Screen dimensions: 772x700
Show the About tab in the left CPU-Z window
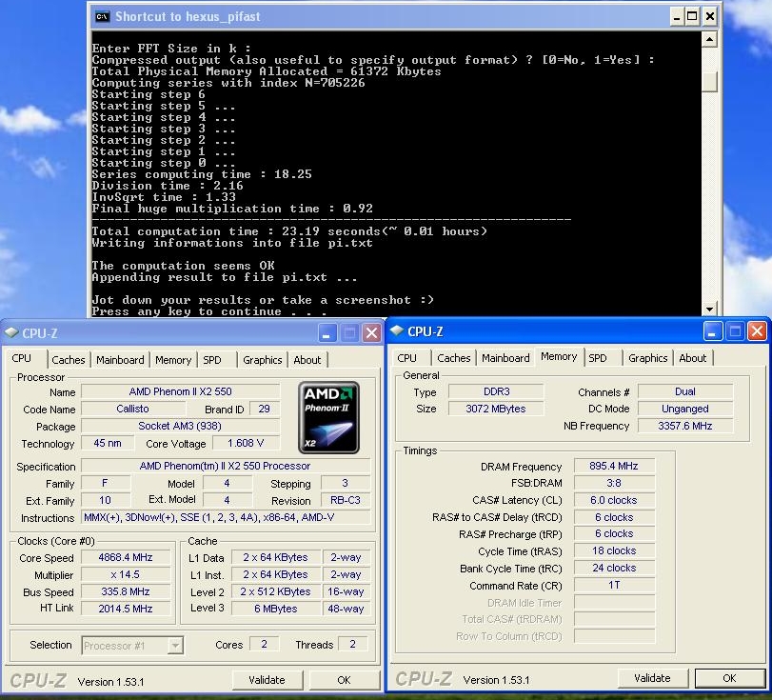click(x=307, y=360)
